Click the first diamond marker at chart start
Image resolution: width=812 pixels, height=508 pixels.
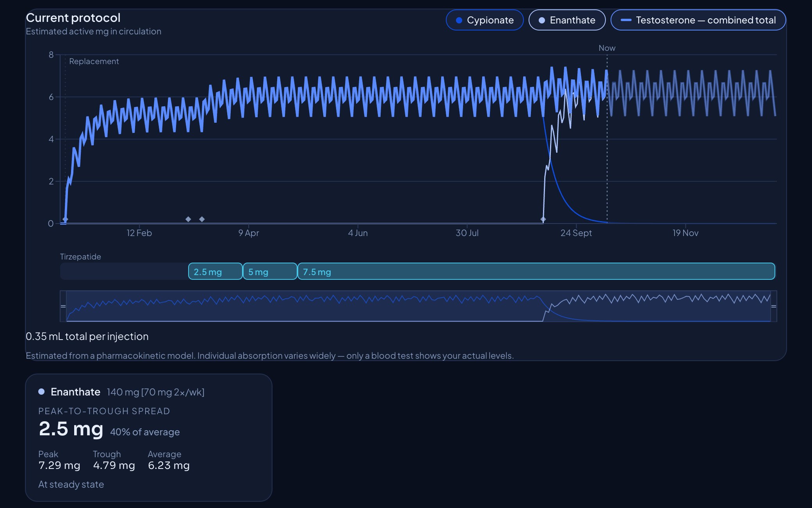[x=65, y=219]
